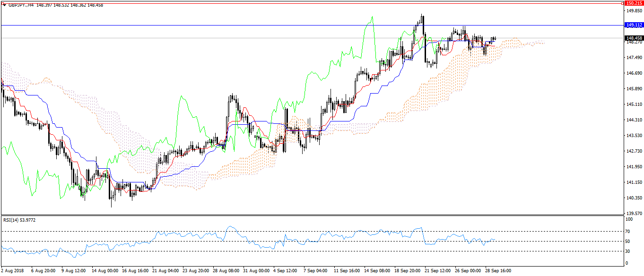Click the 28 Sep 16:00 time label

[498, 271]
